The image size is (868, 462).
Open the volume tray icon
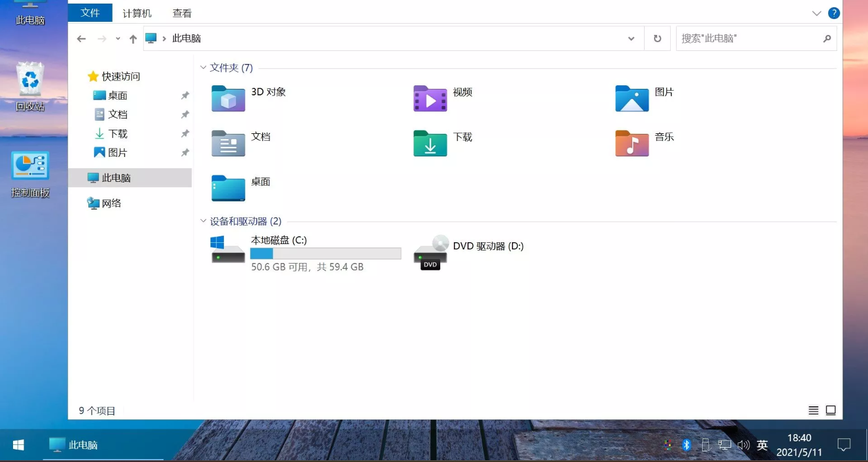pos(744,445)
